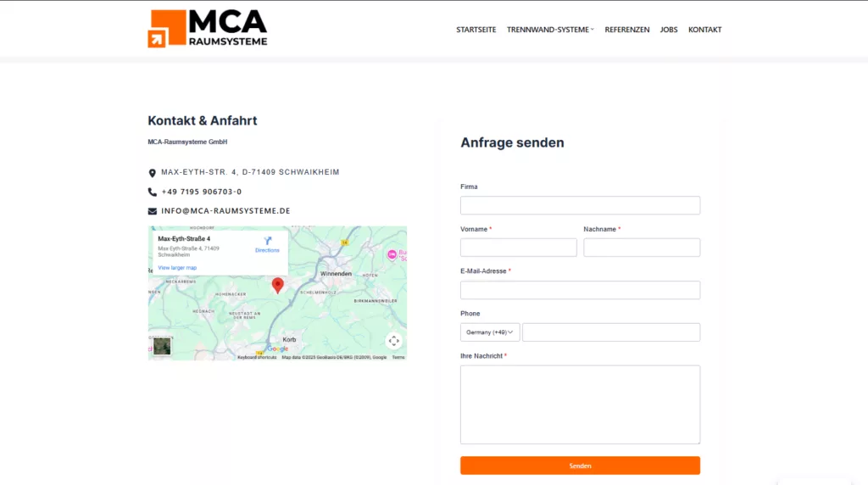The height and width of the screenshot is (485, 868).
Task: Focus the Nachname input field
Action: [x=642, y=248]
